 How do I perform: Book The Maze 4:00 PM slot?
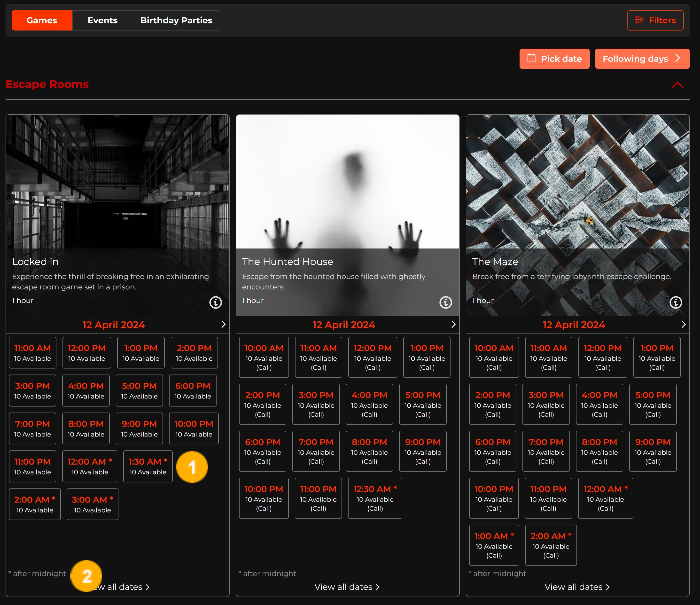point(600,405)
